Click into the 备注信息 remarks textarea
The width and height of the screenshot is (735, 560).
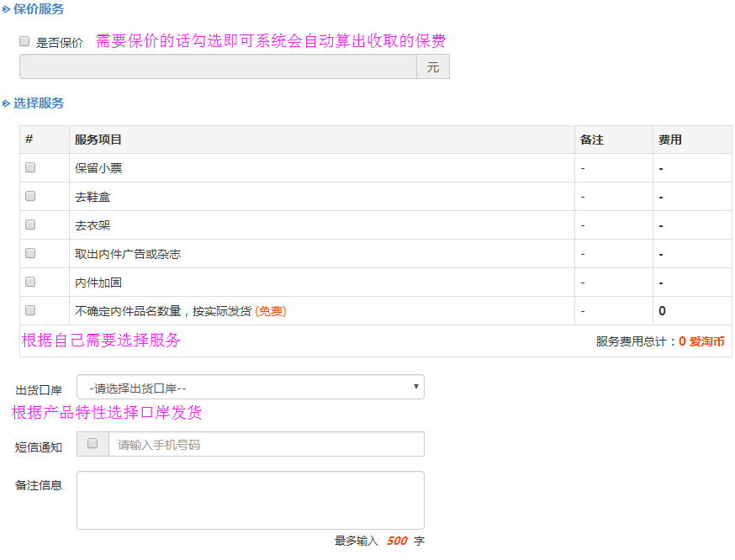click(x=251, y=500)
